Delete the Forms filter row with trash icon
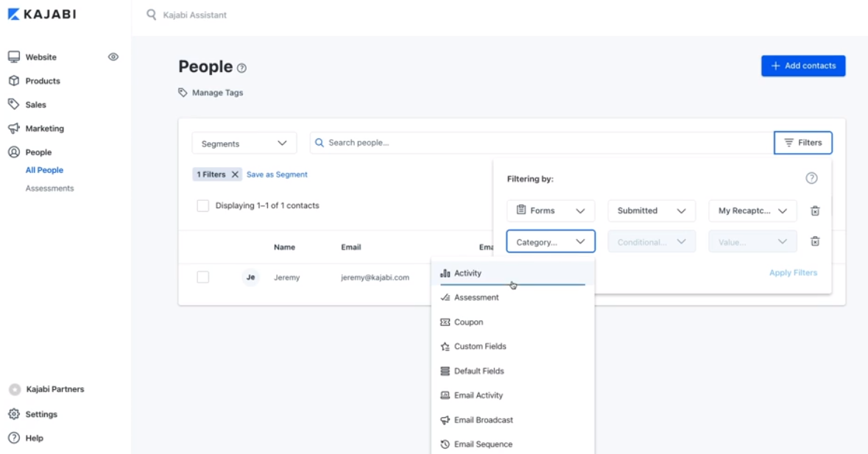This screenshot has width=868, height=454. click(x=815, y=210)
